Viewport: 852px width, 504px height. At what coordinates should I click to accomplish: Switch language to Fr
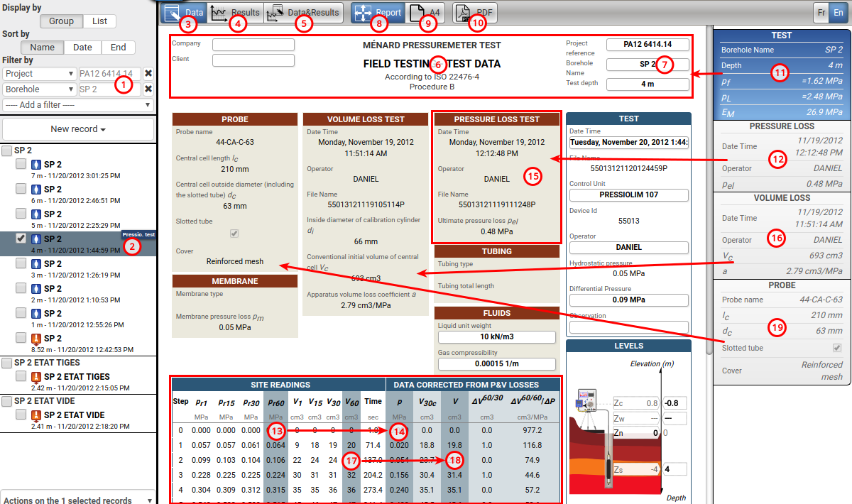click(821, 13)
